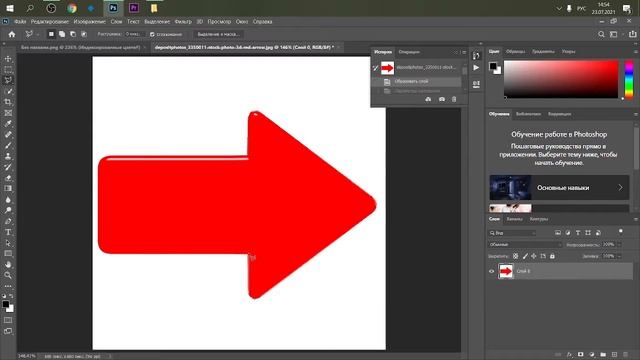
Task: Open the layer blending mode dropdown
Action: (x=525, y=244)
